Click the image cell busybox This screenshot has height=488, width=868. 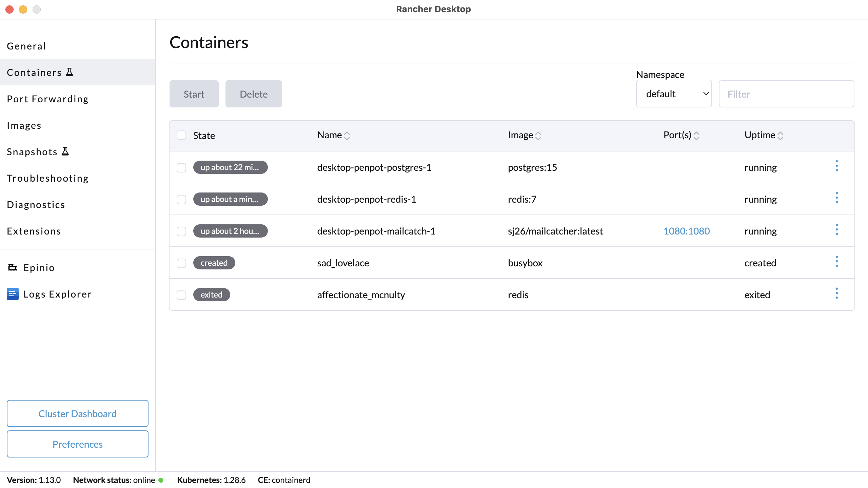(525, 263)
